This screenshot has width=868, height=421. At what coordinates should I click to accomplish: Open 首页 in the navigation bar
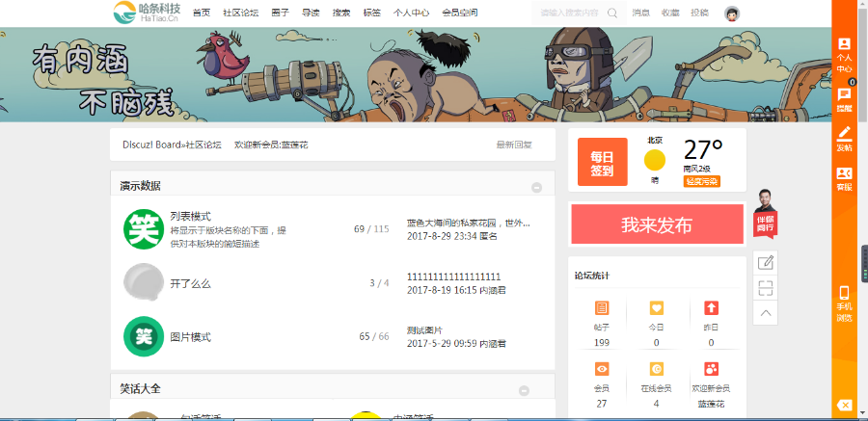click(202, 13)
